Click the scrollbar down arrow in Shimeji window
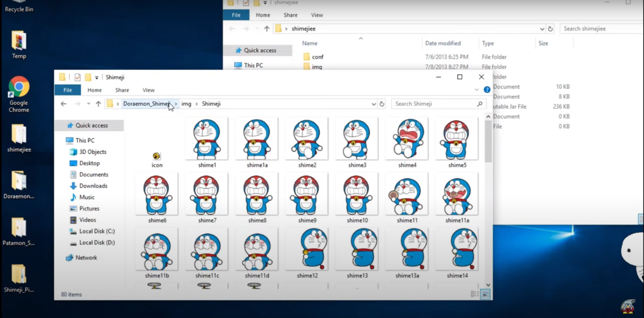 488,285
